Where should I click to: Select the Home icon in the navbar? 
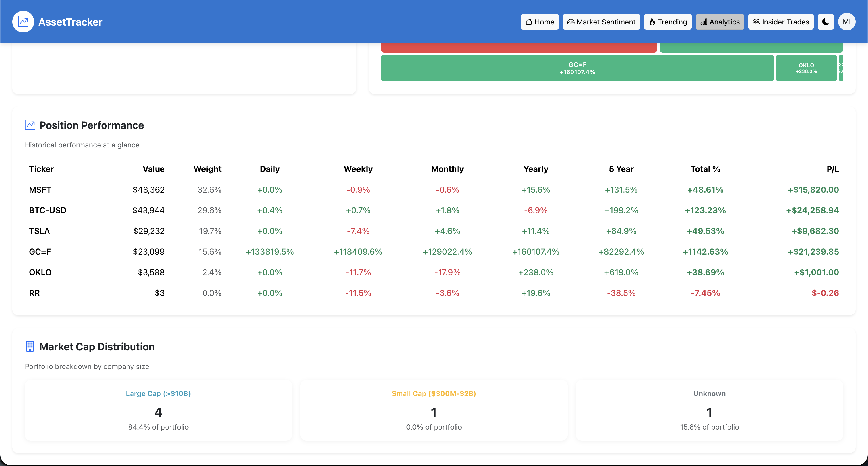tap(529, 22)
